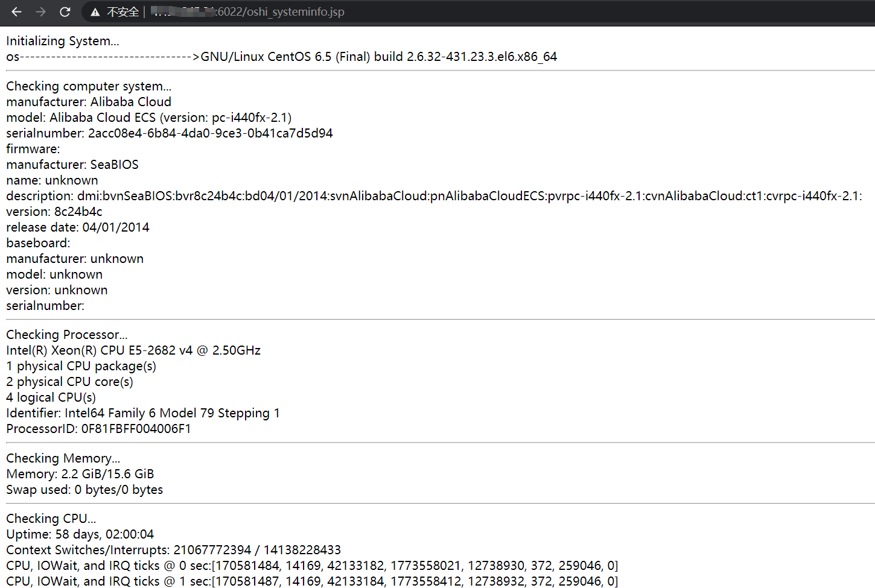
Task: Click the not-secure warning triangle icon
Action: (x=95, y=12)
